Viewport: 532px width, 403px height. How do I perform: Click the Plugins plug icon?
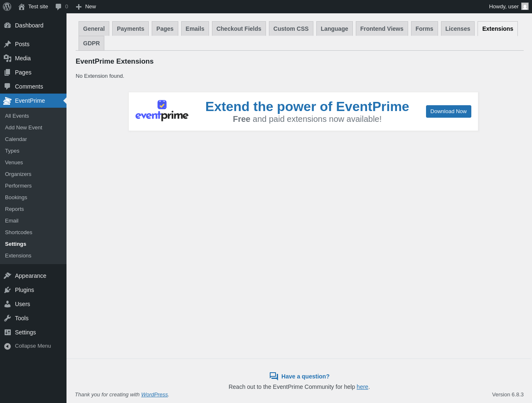coord(7,290)
